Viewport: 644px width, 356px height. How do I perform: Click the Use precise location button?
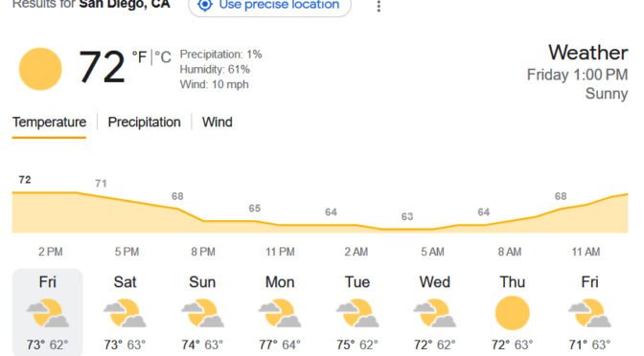point(270,6)
